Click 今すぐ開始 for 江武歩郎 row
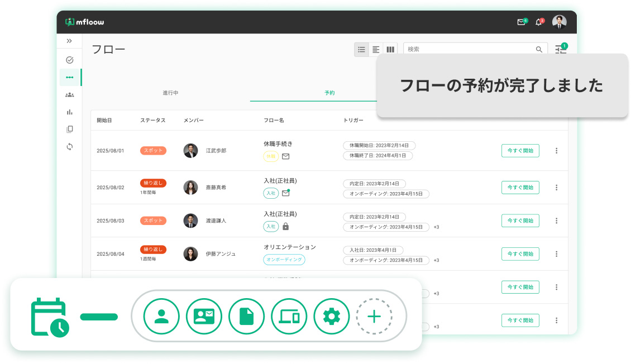 click(520, 150)
